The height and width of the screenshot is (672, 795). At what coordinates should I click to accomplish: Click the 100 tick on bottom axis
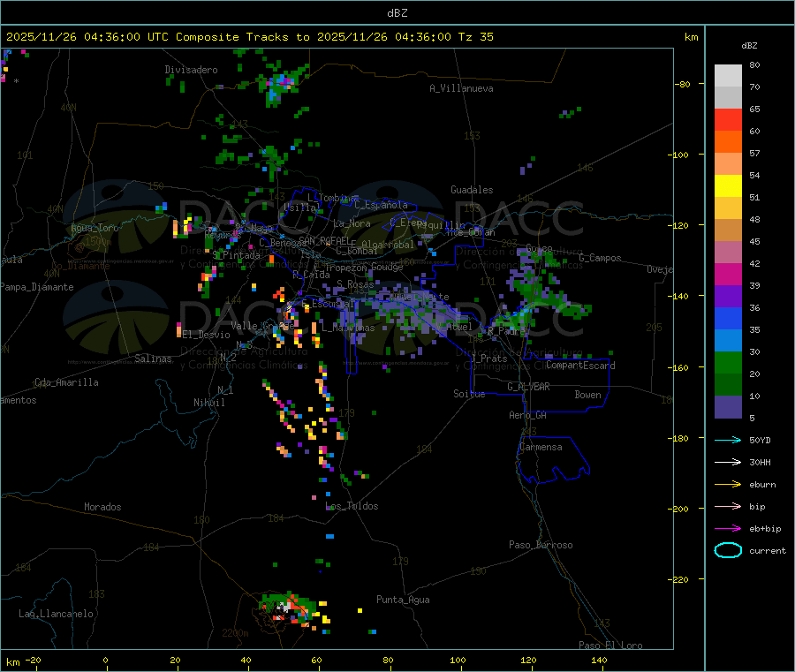[458, 661]
